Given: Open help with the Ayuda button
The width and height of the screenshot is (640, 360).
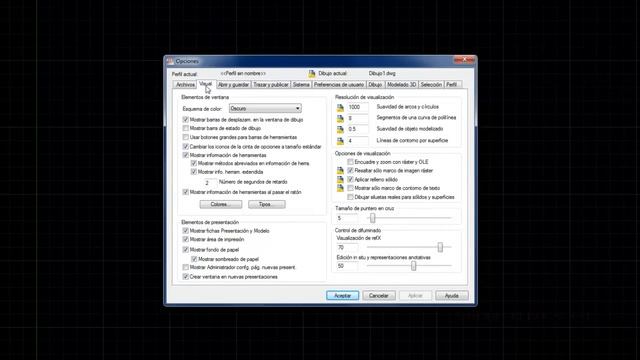Looking at the screenshot, I should pos(451,296).
